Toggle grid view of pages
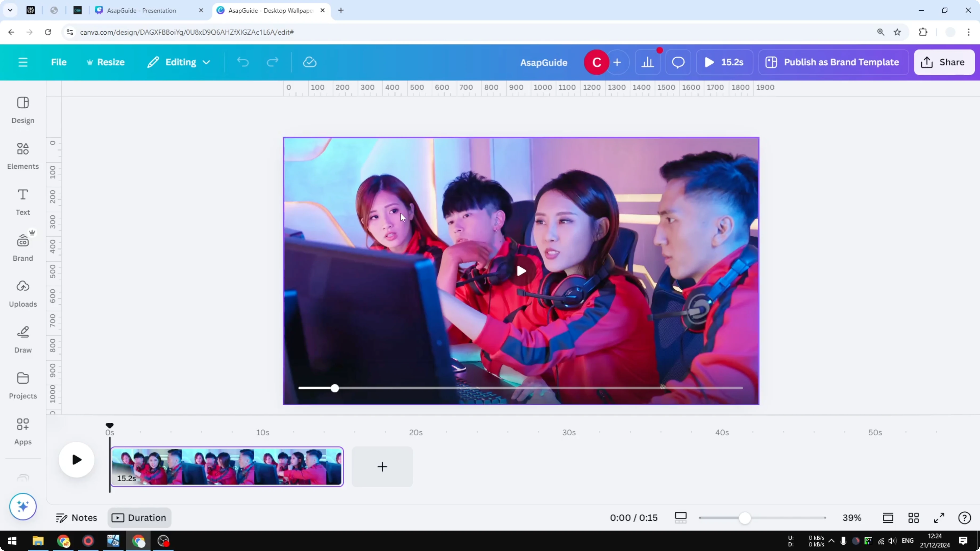Viewport: 980px width, 551px height. coord(914,517)
